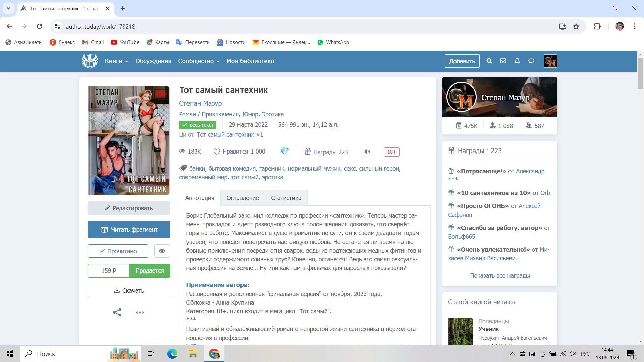Open messages envelope icon in header
Screen dimensions: 644x362
coord(503,61)
